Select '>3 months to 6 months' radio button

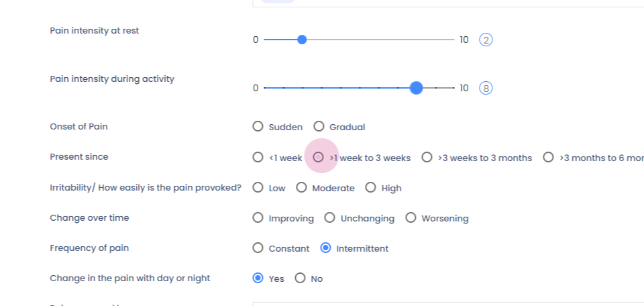(548, 157)
